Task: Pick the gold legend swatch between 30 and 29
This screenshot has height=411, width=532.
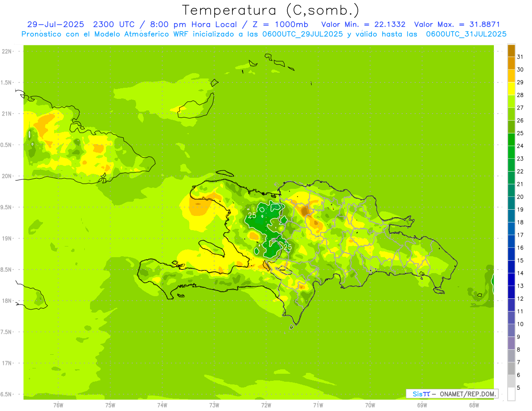Action: (511, 76)
